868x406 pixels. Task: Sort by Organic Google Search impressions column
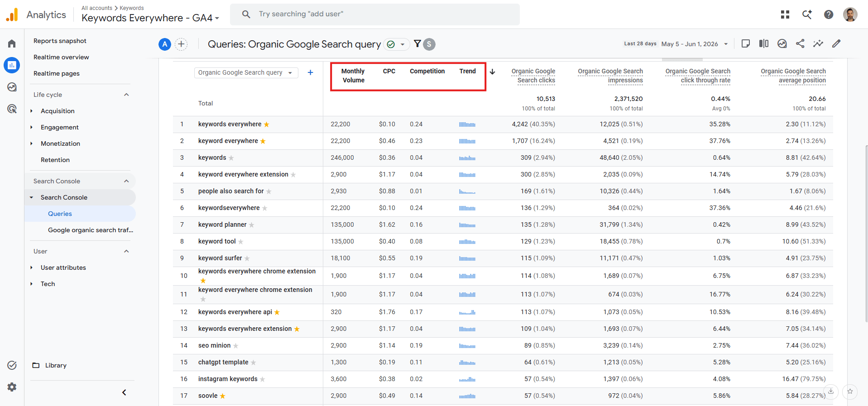[x=610, y=76]
